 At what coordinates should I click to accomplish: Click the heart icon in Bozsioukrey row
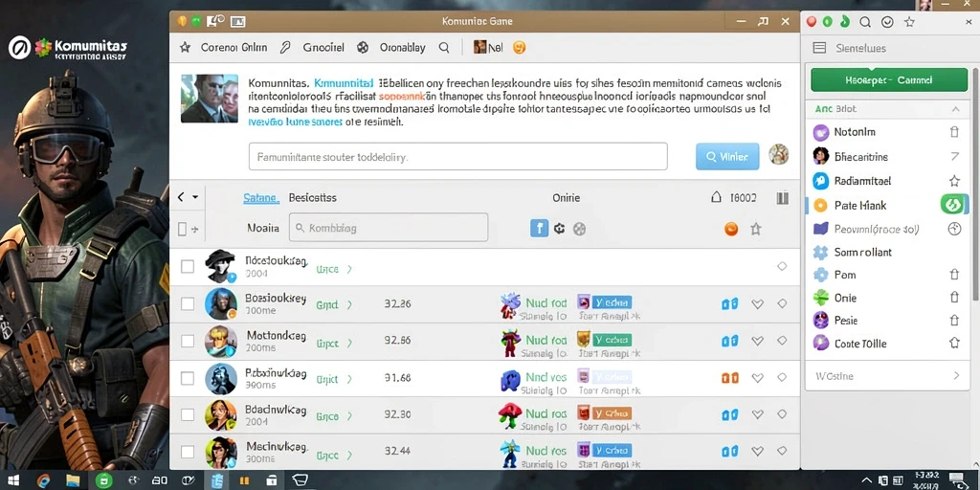tap(758, 304)
